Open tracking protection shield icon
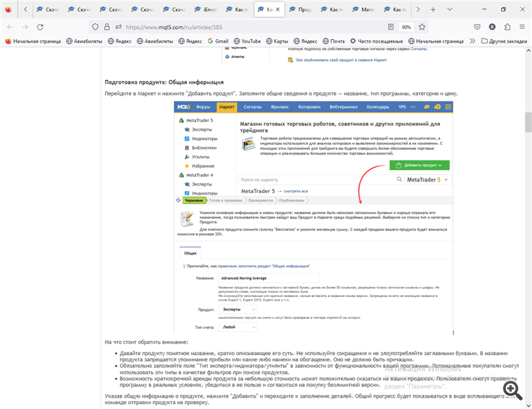 coord(96,27)
